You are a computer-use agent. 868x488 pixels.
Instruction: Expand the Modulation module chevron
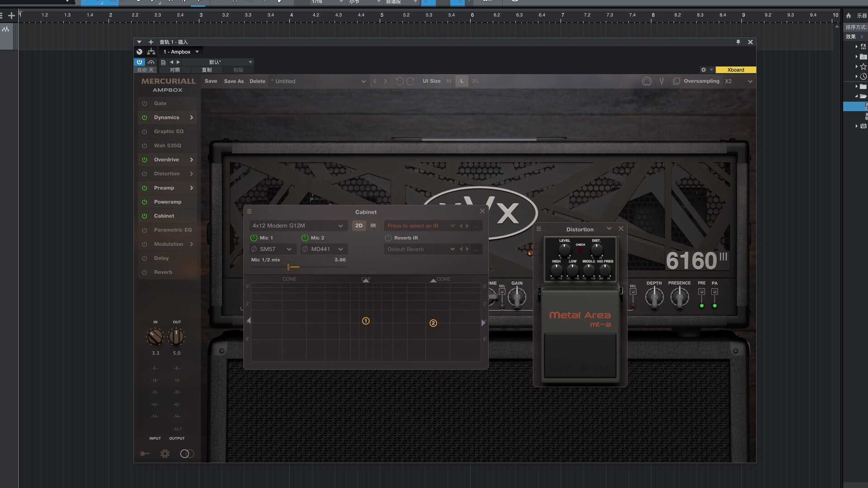[192, 244]
